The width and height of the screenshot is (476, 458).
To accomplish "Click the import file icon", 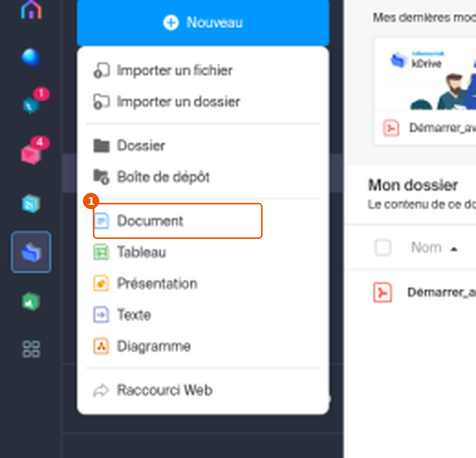I will (101, 70).
